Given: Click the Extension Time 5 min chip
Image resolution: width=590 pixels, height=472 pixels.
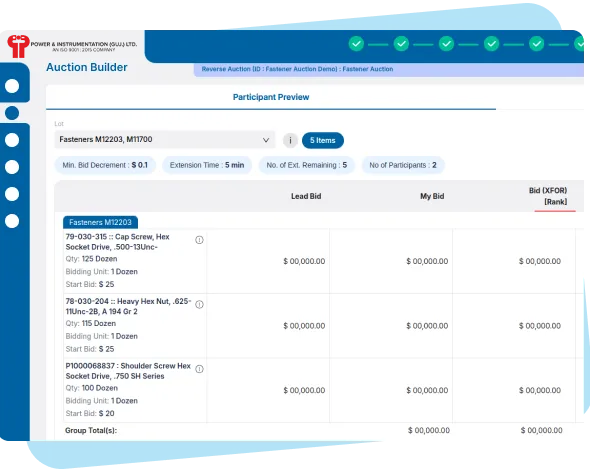Looking at the screenshot, I should click(207, 165).
